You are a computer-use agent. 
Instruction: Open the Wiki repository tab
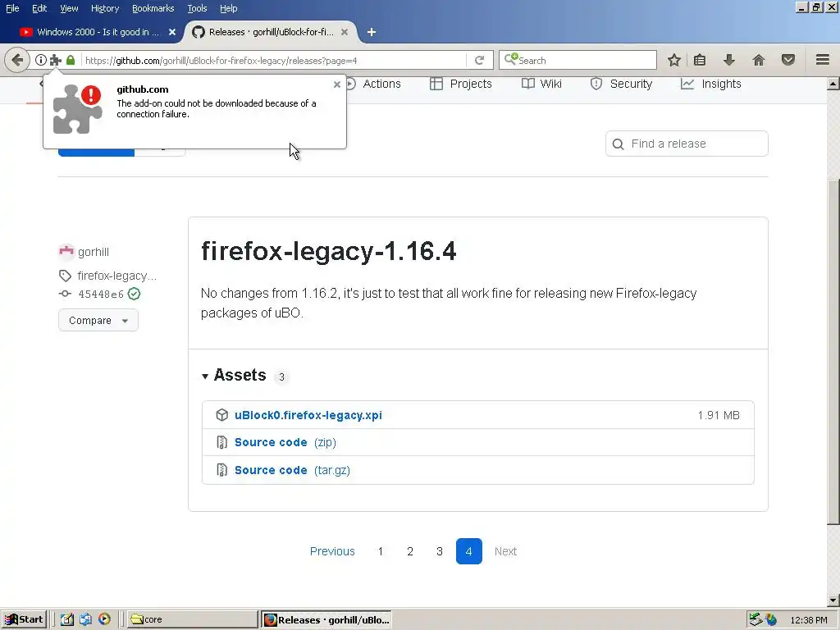point(541,84)
